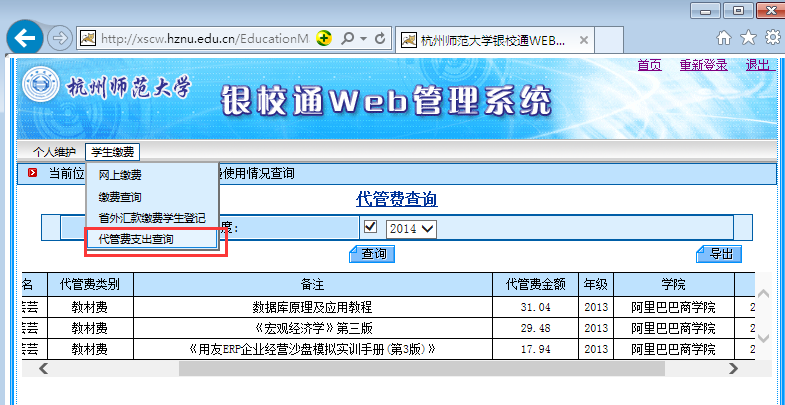Open browser settings gear icon
The image size is (785, 405).
(772, 38)
